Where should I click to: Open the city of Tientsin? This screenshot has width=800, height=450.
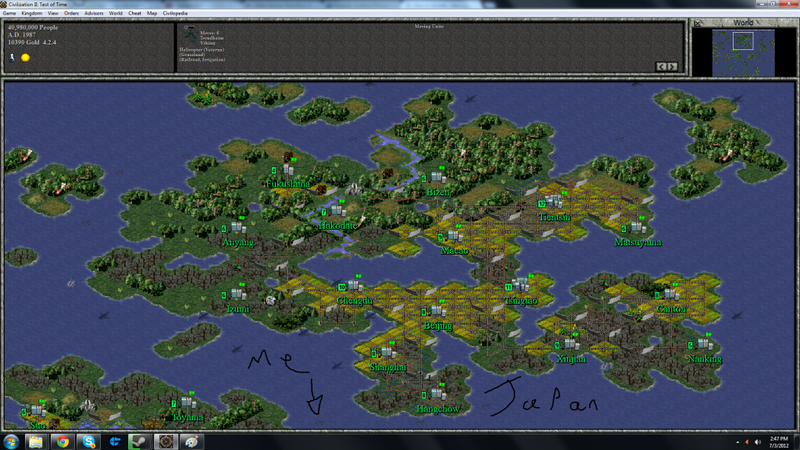pos(555,202)
